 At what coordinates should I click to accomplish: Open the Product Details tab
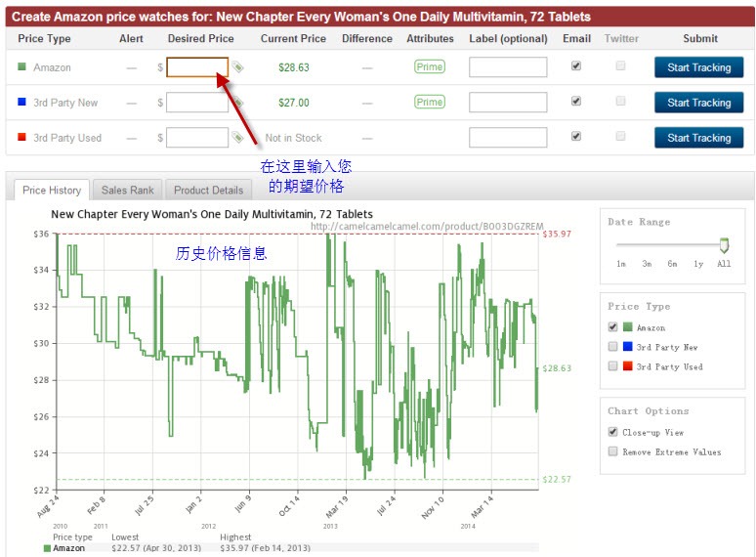click(x=208, y=190)
